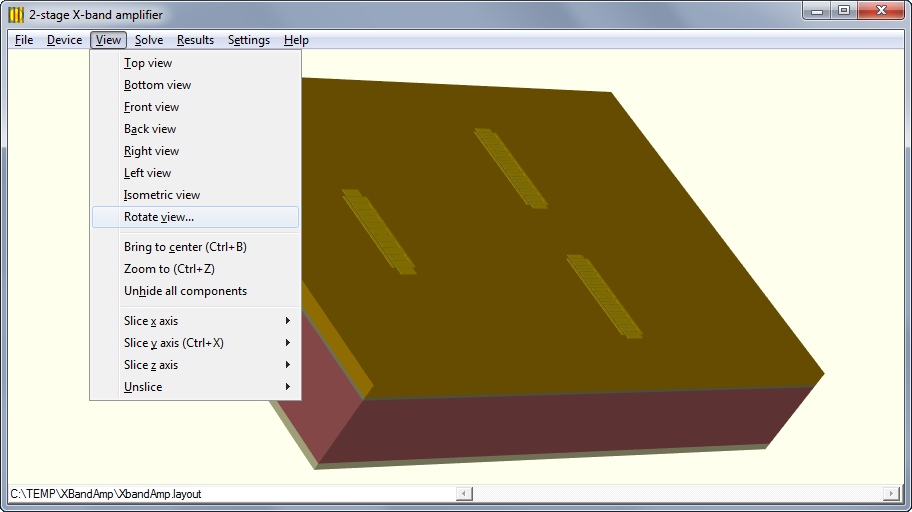Choose Zoom to (Ctrl+Z)
The image size is (912, 512).
[x=195, y=269]
